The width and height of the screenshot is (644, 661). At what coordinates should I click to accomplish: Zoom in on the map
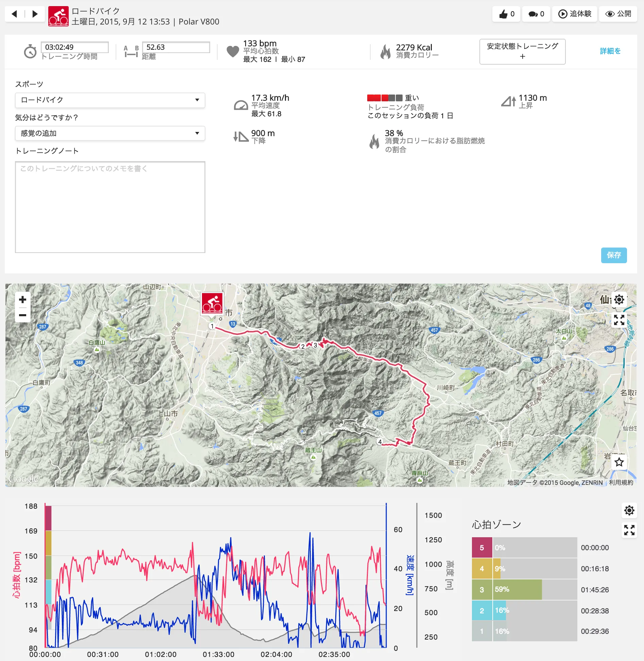click(23, 300)
